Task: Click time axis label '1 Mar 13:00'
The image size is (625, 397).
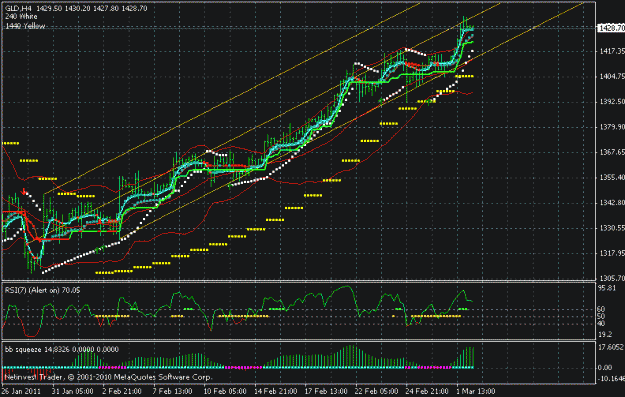Action: [x=476, y=391]
